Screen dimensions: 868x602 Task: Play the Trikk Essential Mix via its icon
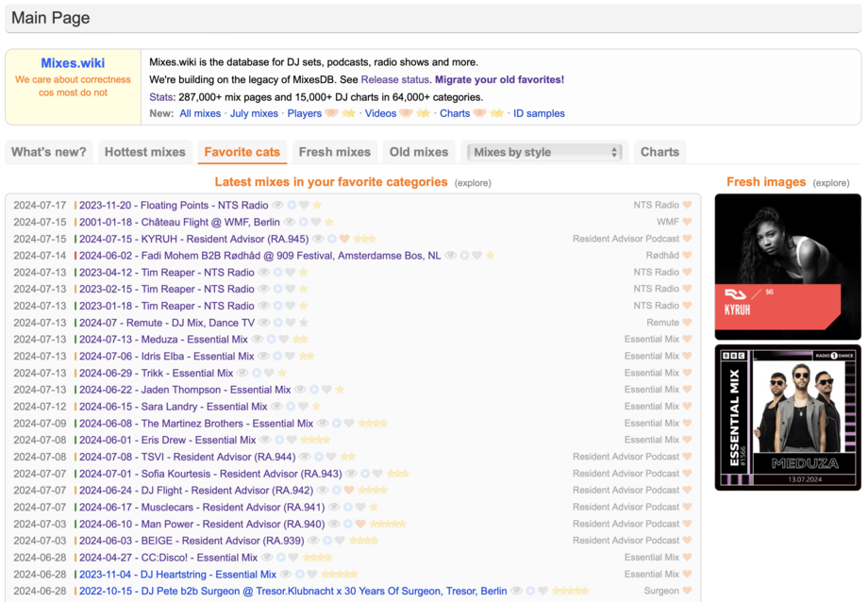point(257,373)
